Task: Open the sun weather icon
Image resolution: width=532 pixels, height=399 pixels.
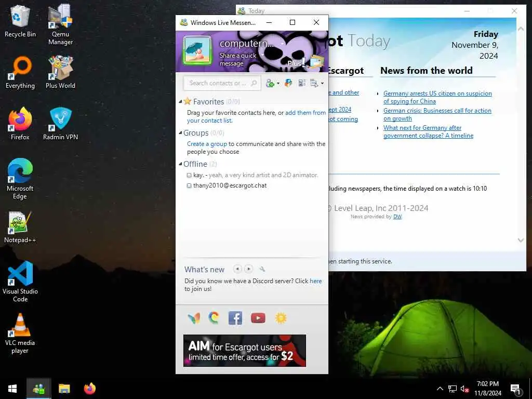Action: tap(281, 318)
